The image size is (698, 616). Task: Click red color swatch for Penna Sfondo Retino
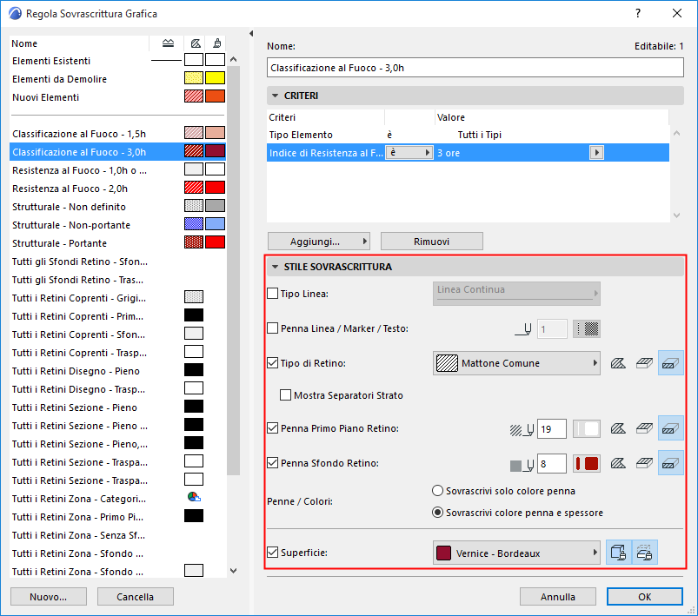click(x=586, y=464)
